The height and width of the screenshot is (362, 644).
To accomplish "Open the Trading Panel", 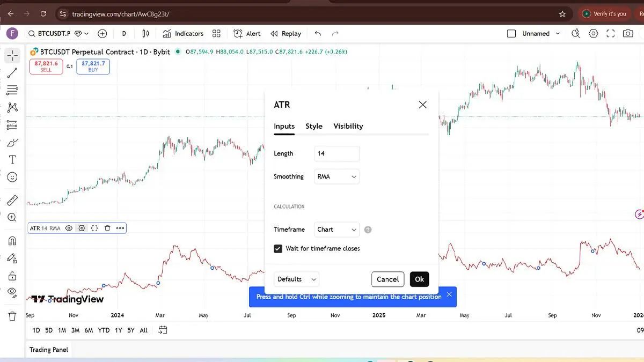I will click(x=49, y=350).
